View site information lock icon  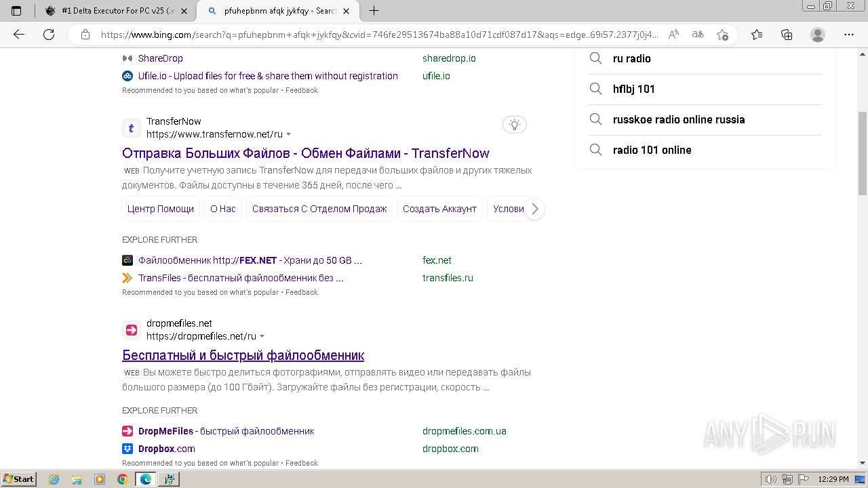pyautogui.click(x=85, y=35)
